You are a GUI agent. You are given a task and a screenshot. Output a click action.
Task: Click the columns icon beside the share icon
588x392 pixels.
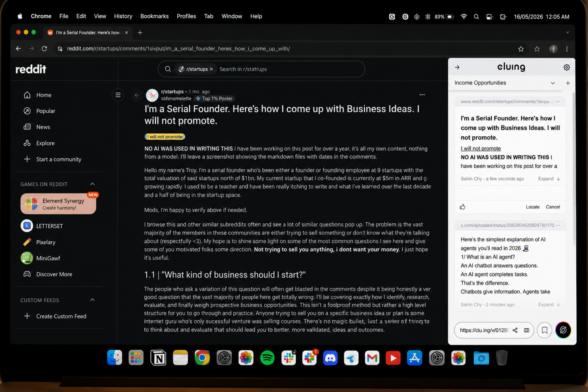526,330
